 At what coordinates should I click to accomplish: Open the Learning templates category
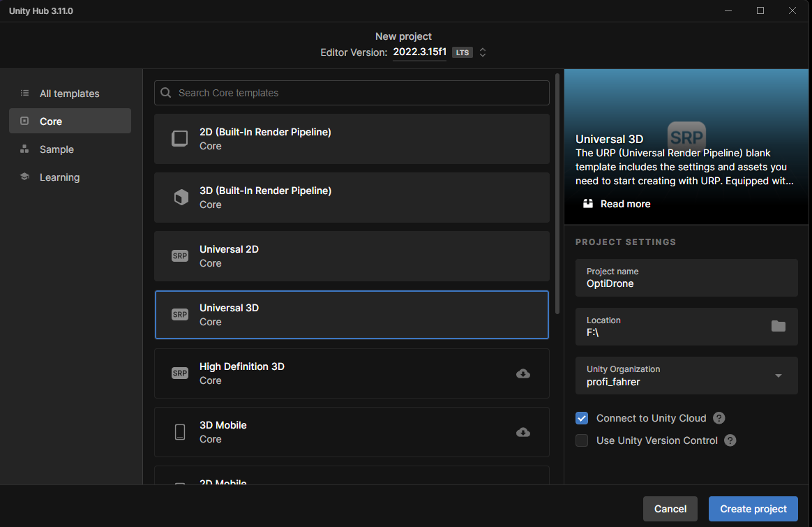pos(70,177)
